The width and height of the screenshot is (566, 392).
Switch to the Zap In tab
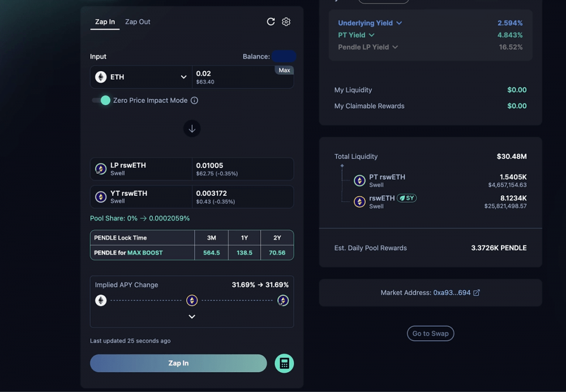click(105, 21)
